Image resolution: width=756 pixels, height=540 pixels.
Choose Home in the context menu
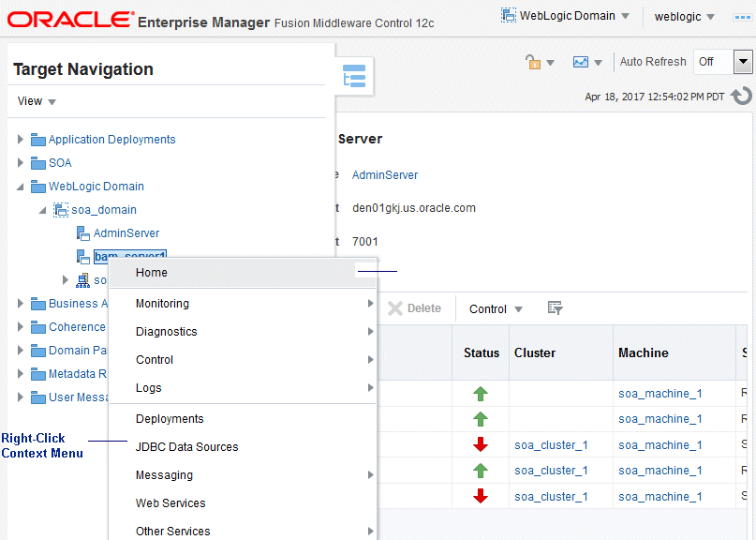coord(243,273)
